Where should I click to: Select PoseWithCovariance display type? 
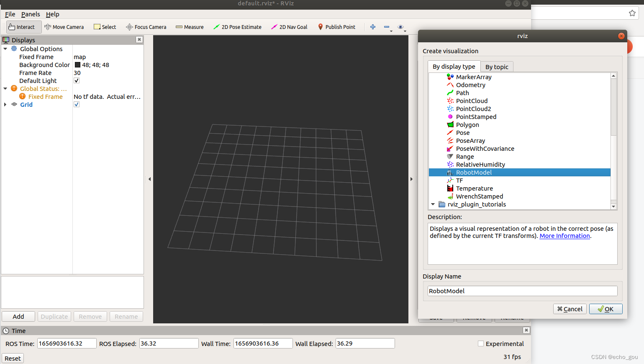(485, 149)
